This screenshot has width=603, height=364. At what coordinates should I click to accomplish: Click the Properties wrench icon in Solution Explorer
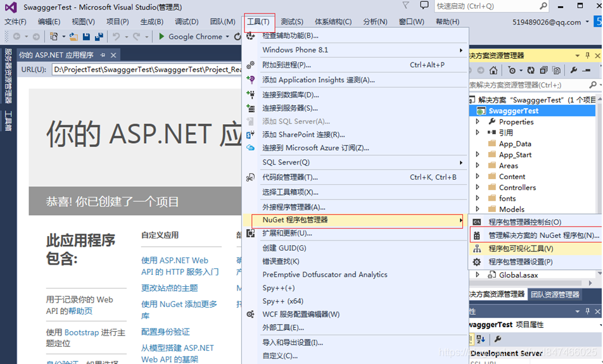click(x=573, y=70)
